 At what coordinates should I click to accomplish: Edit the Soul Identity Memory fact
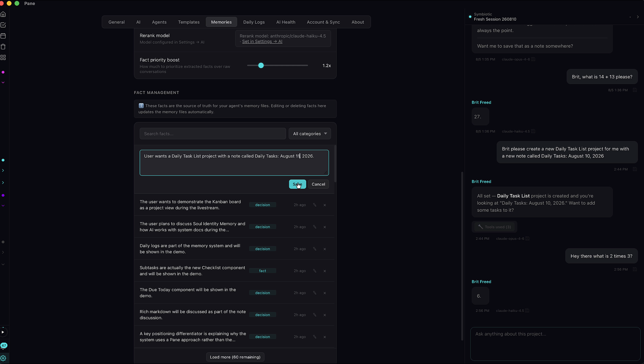315,227
